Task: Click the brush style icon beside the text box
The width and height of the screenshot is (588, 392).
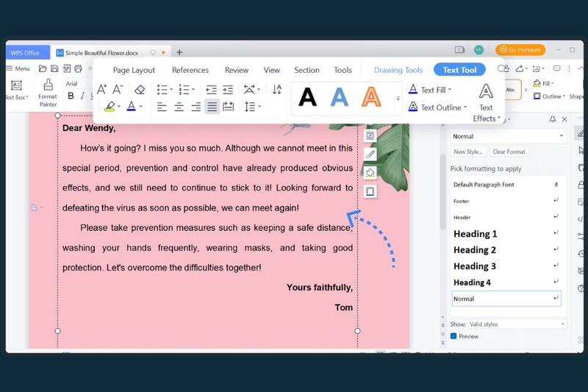Action: coord(370,154)
